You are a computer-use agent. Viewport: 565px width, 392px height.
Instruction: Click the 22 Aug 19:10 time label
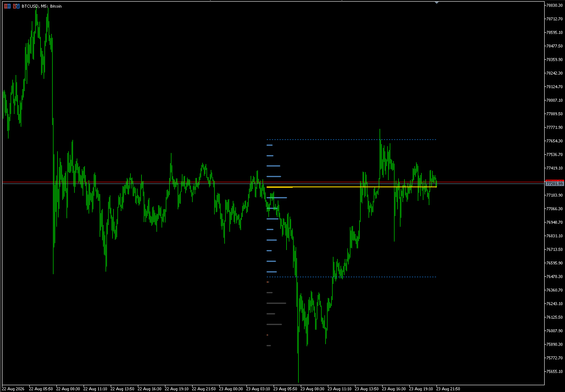[x=176, y=389]
